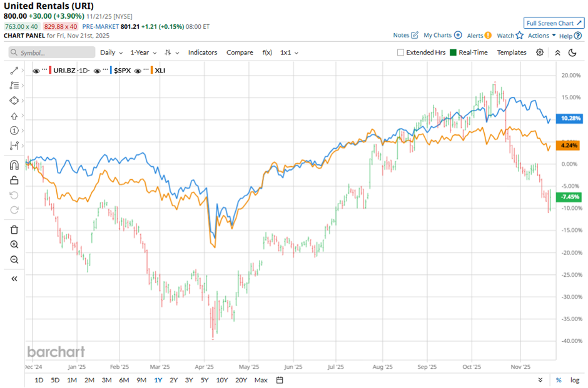
Task: Open Alerts for URI
Action: click(479, 36)
